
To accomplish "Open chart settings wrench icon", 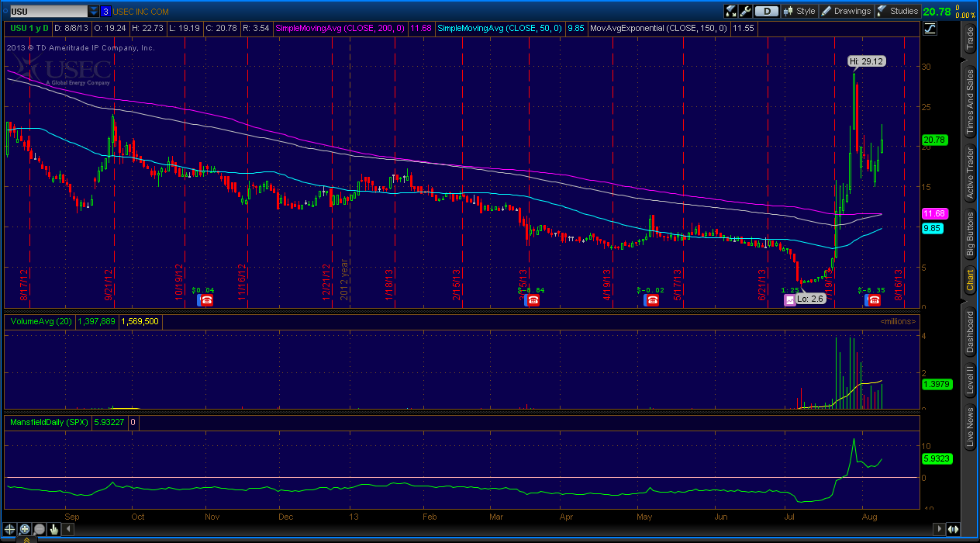I will (x=745, y=11).
